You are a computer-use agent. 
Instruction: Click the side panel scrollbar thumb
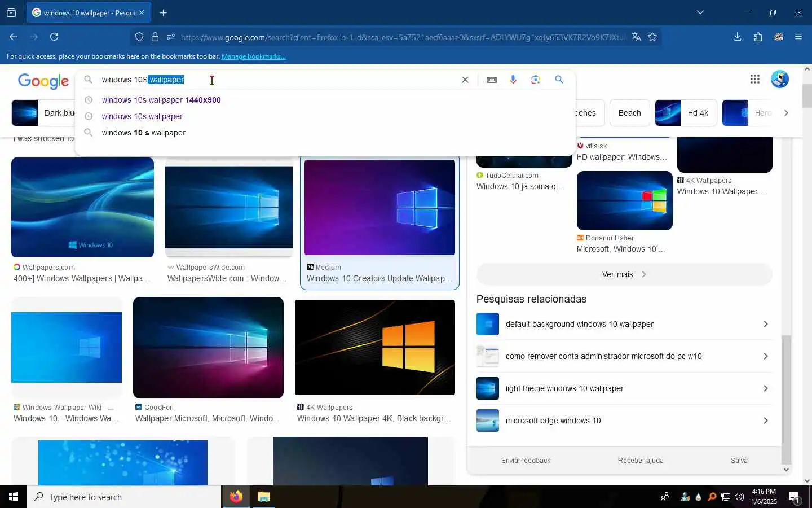(x=786, y=399)
